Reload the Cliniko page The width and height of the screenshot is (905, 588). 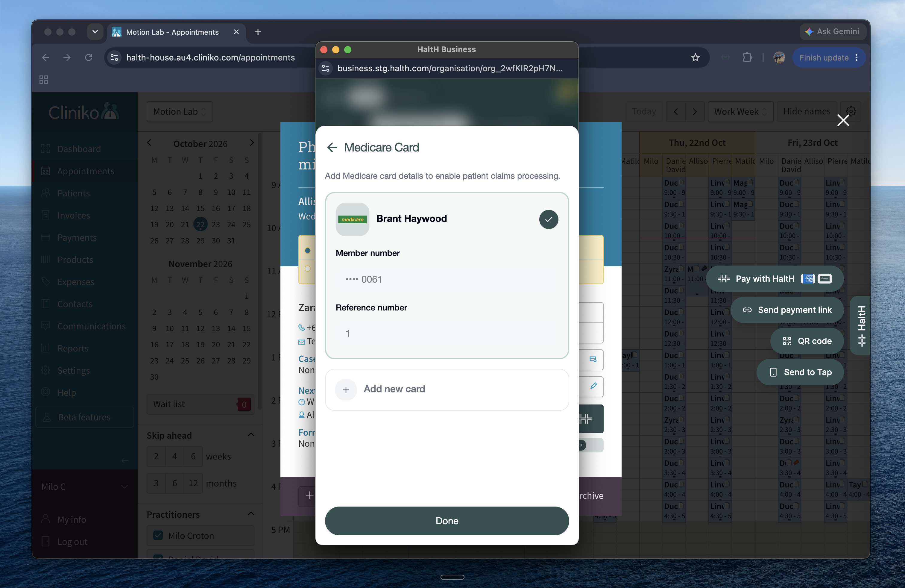[89, 57]
